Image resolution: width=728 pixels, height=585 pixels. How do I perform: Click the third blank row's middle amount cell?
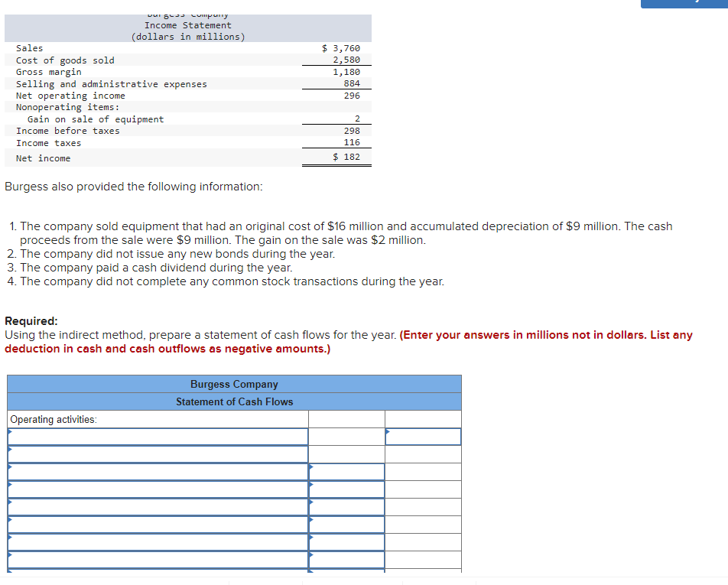click(x=347, y=472)
